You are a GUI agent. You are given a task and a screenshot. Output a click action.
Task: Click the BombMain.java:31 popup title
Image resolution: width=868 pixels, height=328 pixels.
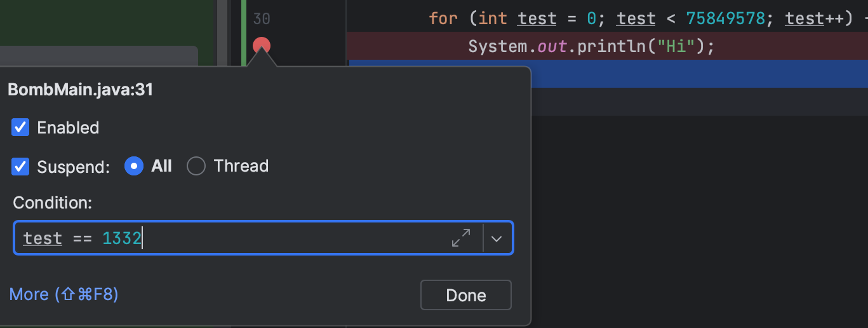(80, 90)
